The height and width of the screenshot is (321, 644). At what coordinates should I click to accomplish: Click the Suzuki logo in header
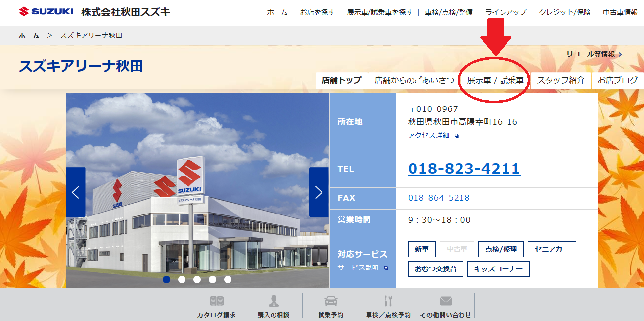(x=46, y=11)
